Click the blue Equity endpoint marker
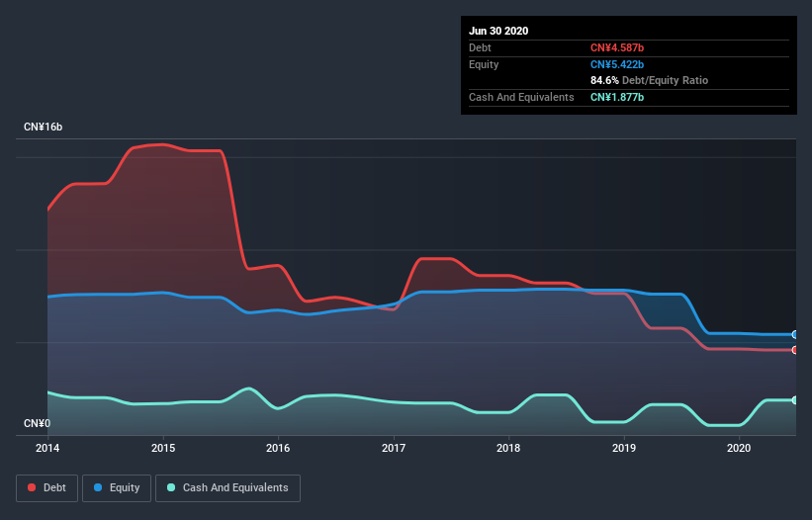The image size is (812, 520). (795, 335)
